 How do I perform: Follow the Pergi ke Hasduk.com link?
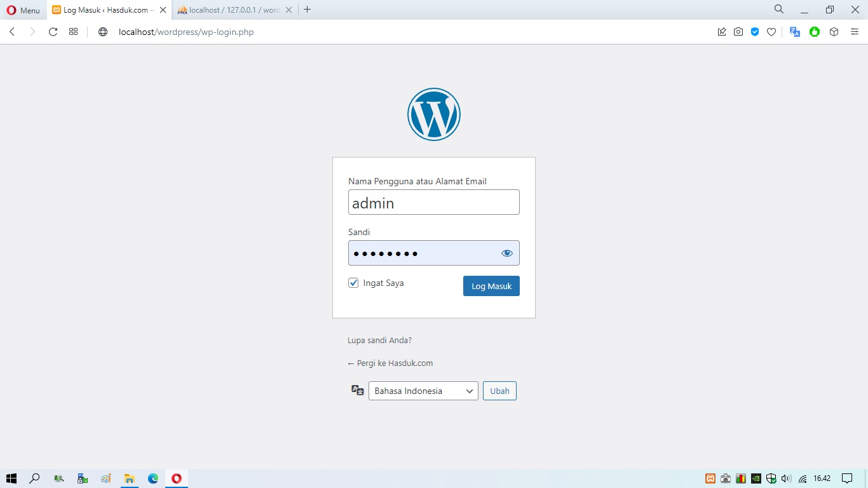click(x=390, y=363)
